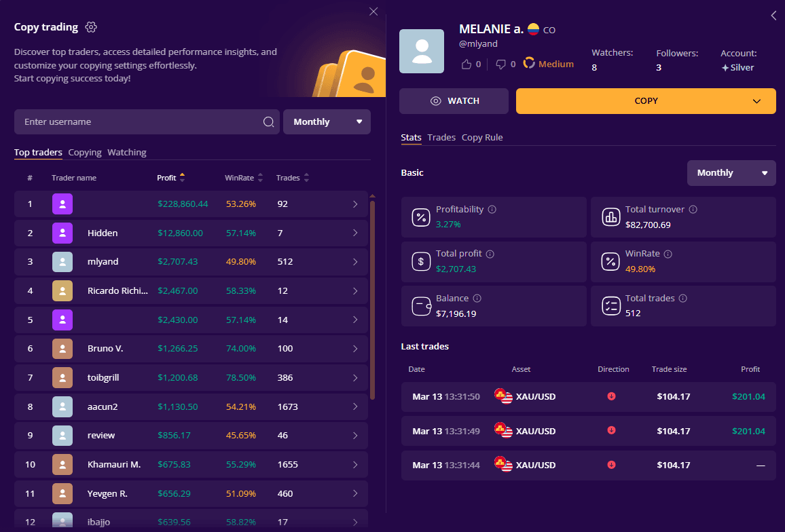Show Profitability info tooltip icon

492,210
